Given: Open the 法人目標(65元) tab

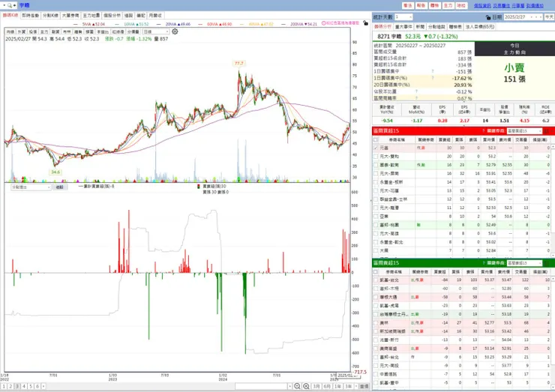Looking at the screenshot, I should (x=479, y=27).
